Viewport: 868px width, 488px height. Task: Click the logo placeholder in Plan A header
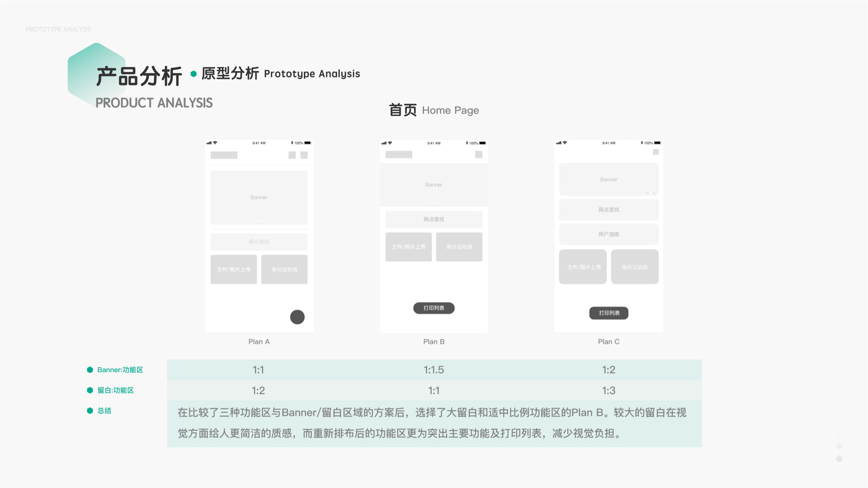(x=224, y=155)
